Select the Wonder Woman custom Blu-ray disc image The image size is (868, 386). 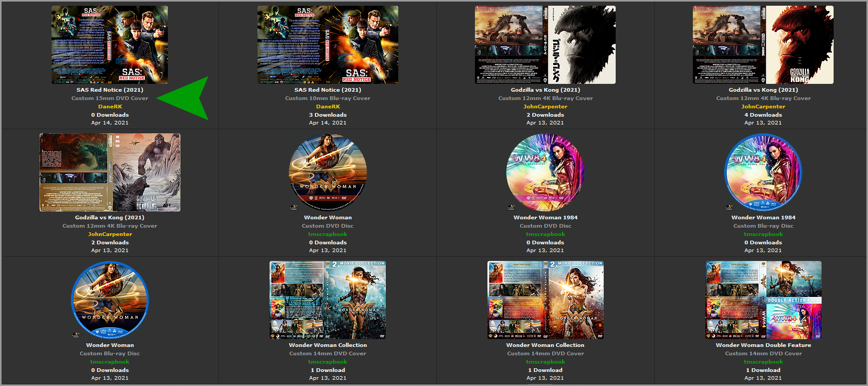click(x=109, y=300)
